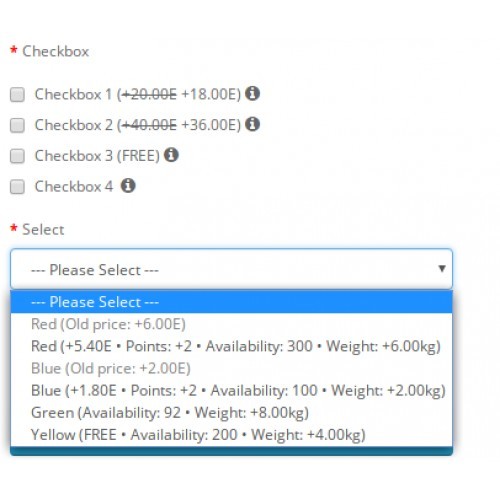This screenshot has width=500, height=500.
Task: Click info icon next to Checkbox 1
Action: (252, 93)
